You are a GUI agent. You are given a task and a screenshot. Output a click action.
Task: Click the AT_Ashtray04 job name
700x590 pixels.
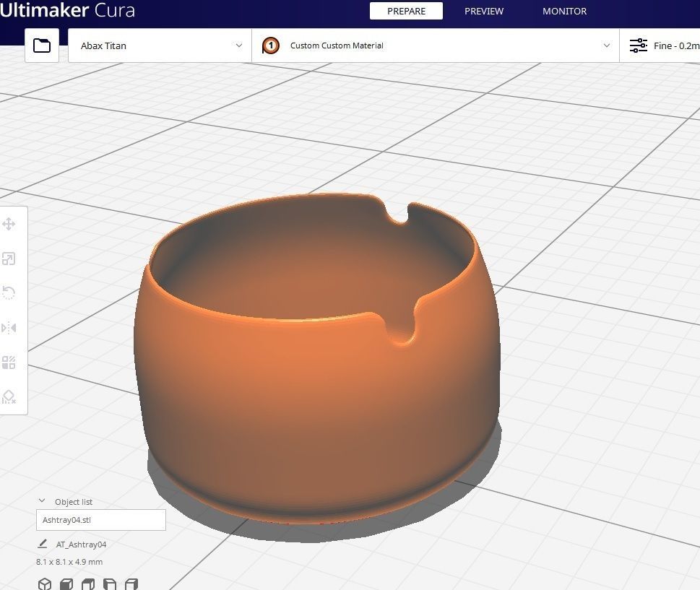[81, 545]
